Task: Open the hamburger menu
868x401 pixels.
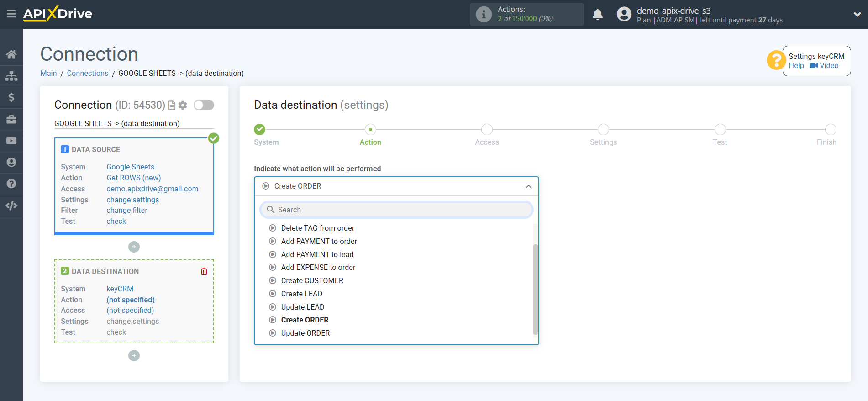Action: point(11,14)
